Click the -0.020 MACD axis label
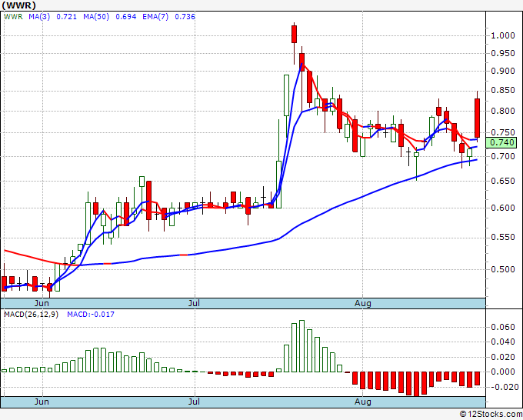 pyautogui.click(x=501, y=387)
